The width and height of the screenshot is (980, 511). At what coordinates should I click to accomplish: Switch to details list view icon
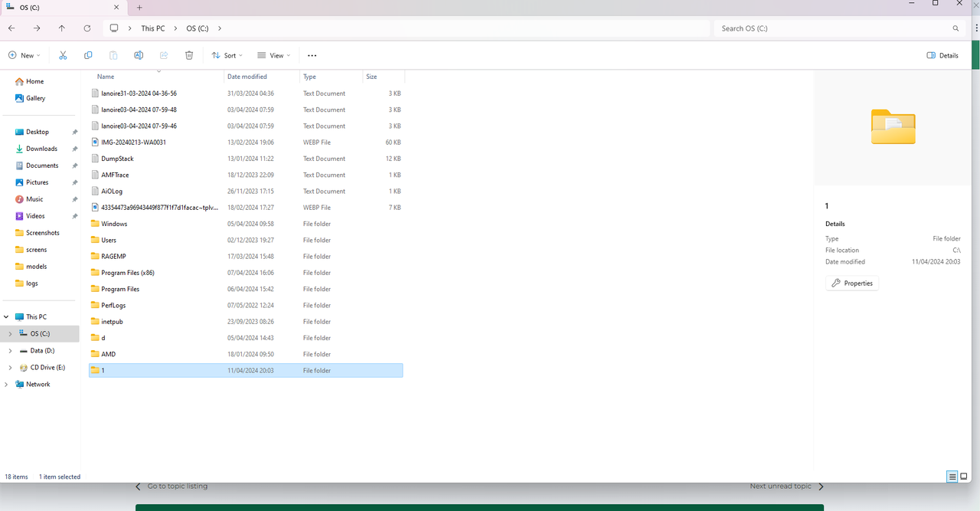[952, 477]
